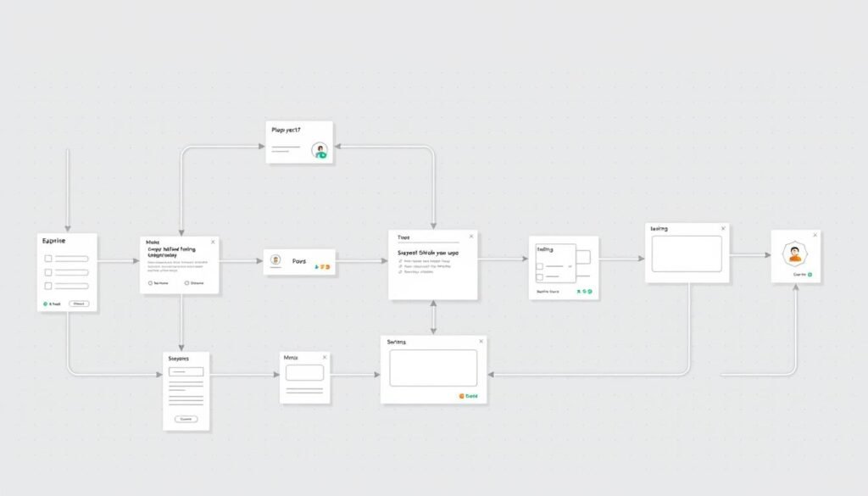Close the Swrians card

[x=481, y=342]
